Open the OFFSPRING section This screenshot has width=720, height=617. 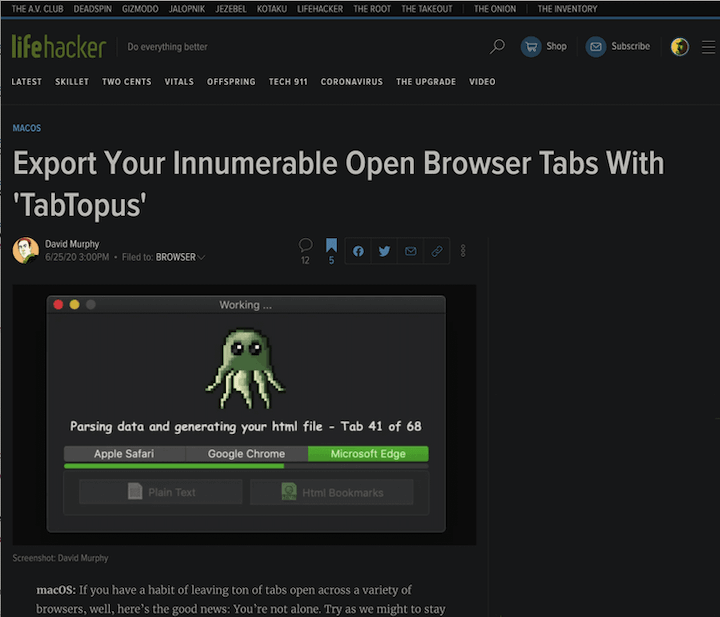tap(231, 82)
